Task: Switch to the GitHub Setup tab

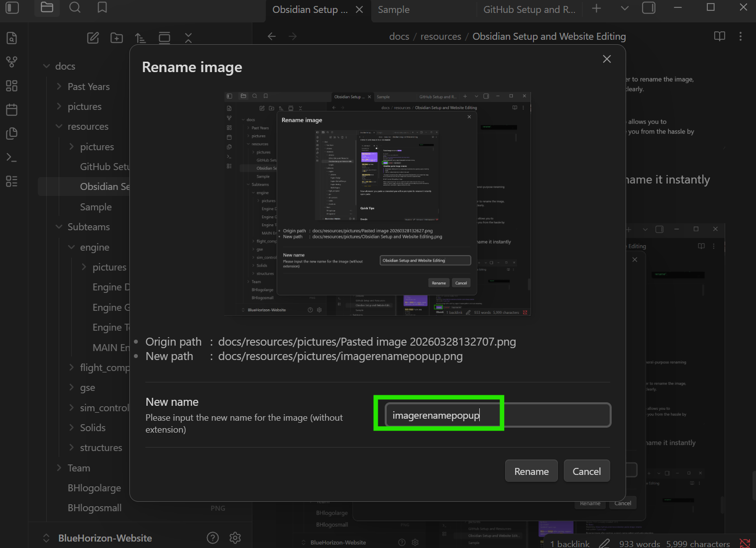Action: (x=530, y=9)
